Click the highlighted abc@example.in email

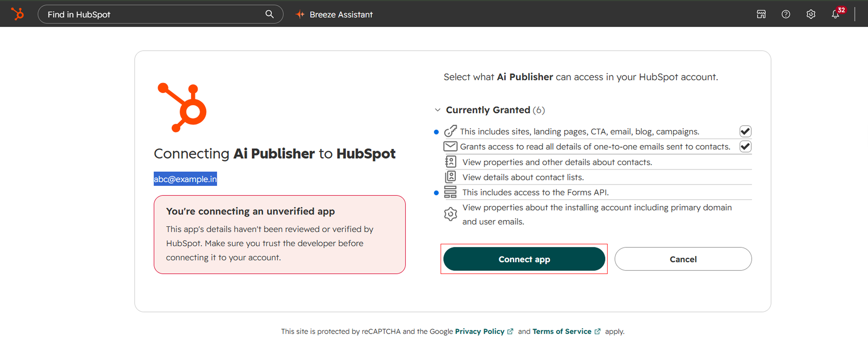(185, 179)
